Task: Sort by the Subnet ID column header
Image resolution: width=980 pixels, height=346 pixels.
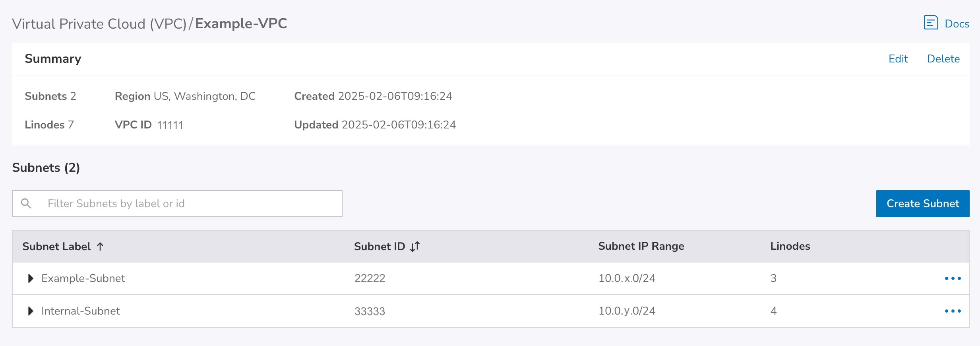Action: [x=379, y=247]
